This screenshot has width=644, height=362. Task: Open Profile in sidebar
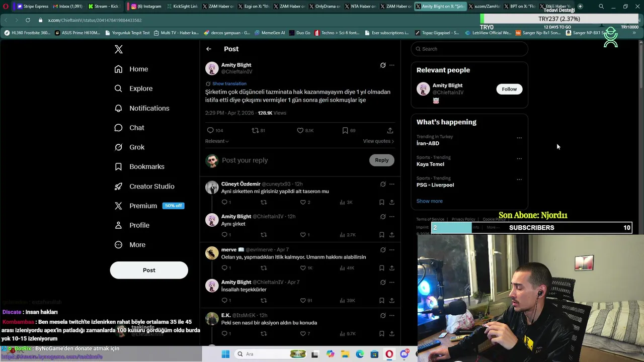(x=132, y=225)
